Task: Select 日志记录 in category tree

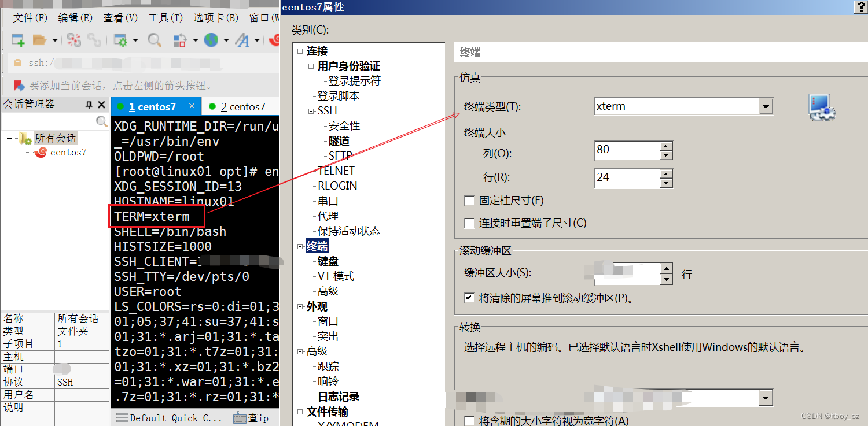Action: [x=339, y=397]
